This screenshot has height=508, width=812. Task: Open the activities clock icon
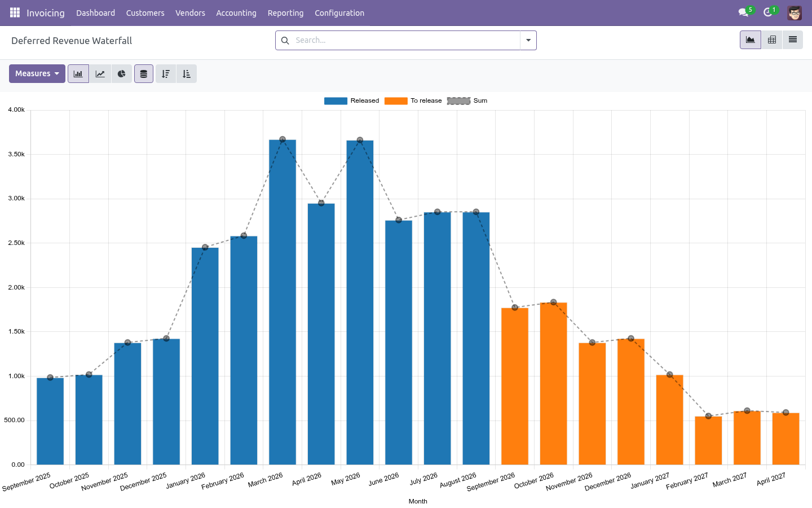(767, 12)
